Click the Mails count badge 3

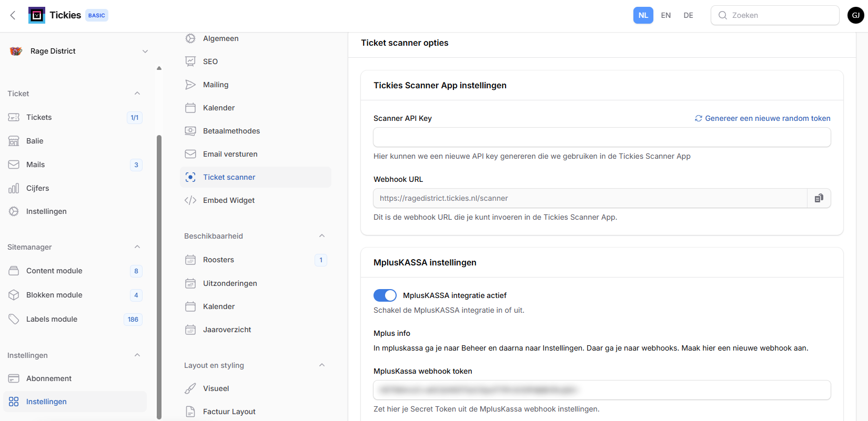click(x=136, y=165)
